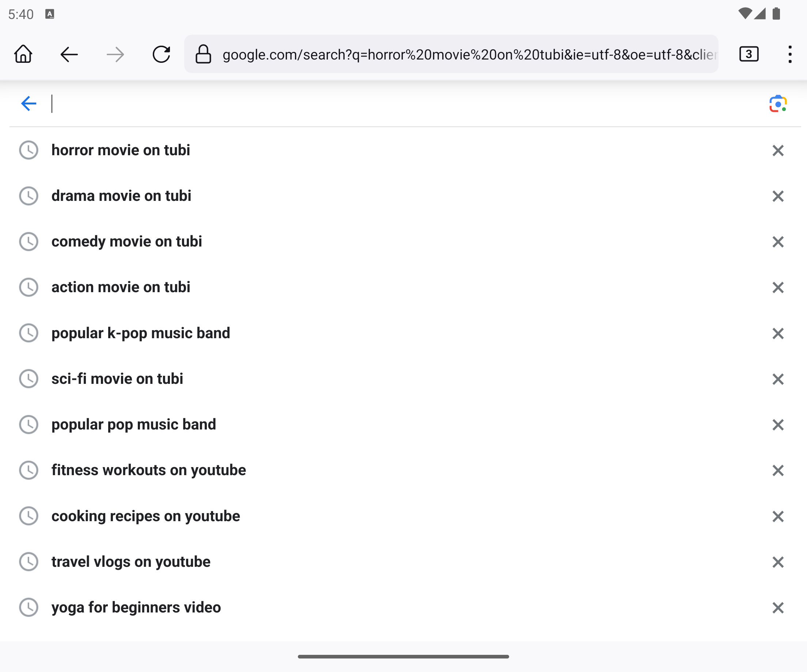Go back with the browser back arrow
807x672 pixels.
[x=69, y=54]
